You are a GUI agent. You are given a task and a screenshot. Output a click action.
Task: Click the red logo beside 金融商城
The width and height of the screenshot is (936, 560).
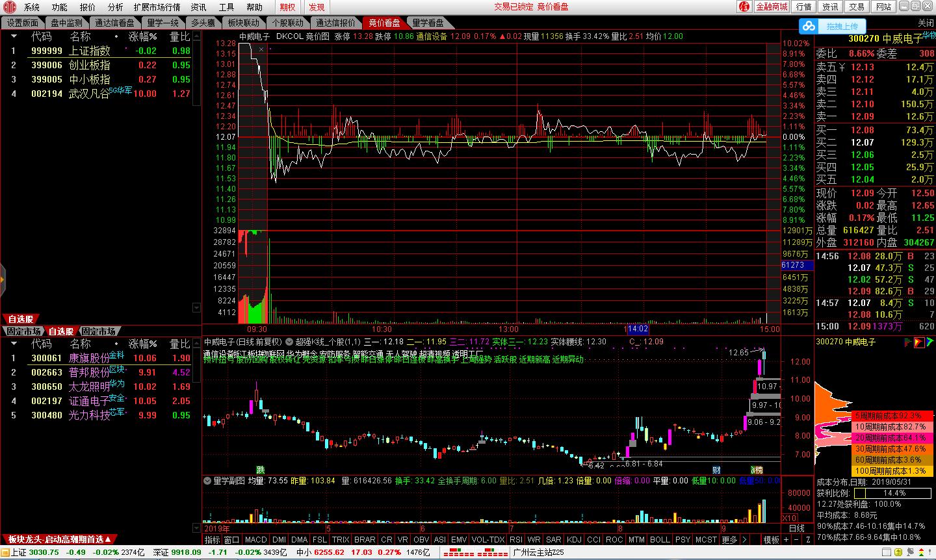click(x=744, y=6)
